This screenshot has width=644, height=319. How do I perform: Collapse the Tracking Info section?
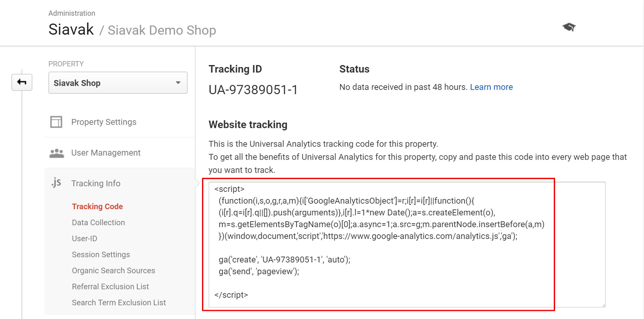click(96, 183)
